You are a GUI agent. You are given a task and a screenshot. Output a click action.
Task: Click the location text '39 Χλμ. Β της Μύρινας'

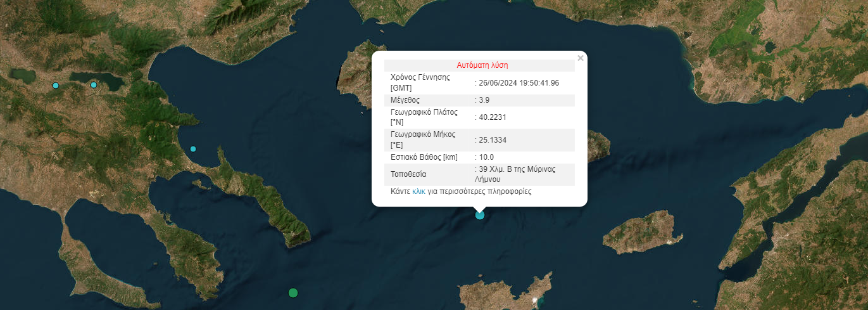tap(517, 169)
